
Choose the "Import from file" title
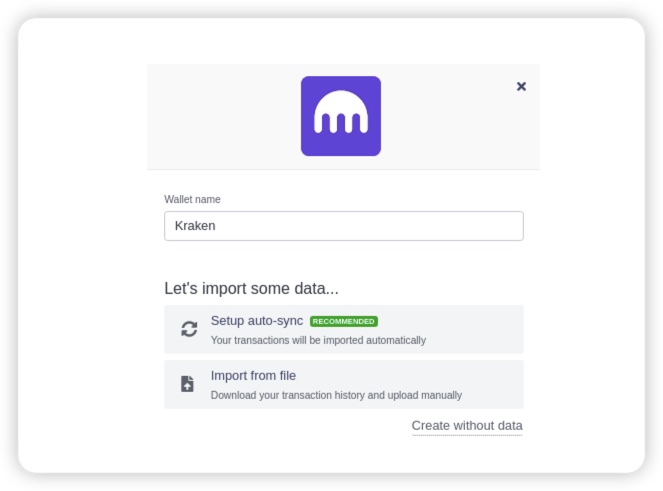pyautogui.click(x=253, y=376)
